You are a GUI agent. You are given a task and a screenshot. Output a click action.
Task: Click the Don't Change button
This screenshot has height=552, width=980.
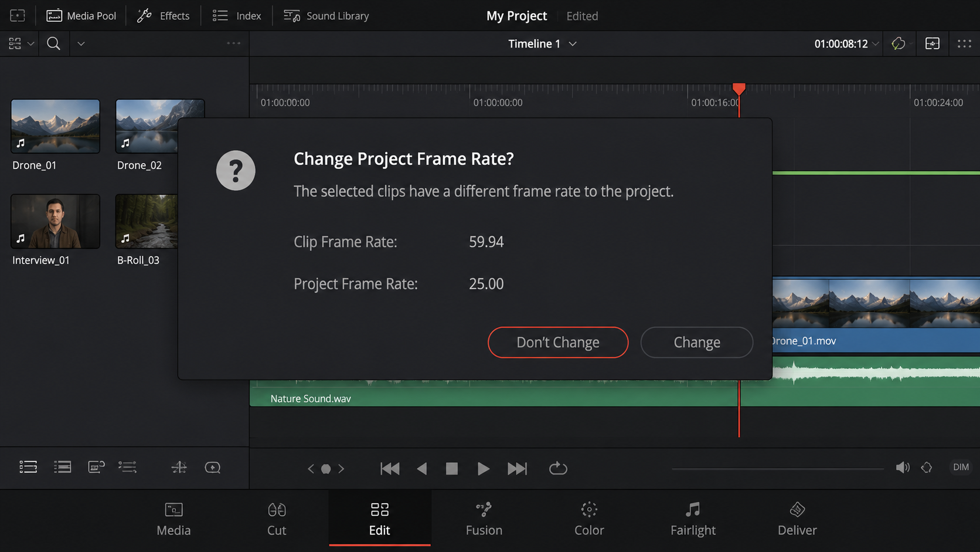558,342
